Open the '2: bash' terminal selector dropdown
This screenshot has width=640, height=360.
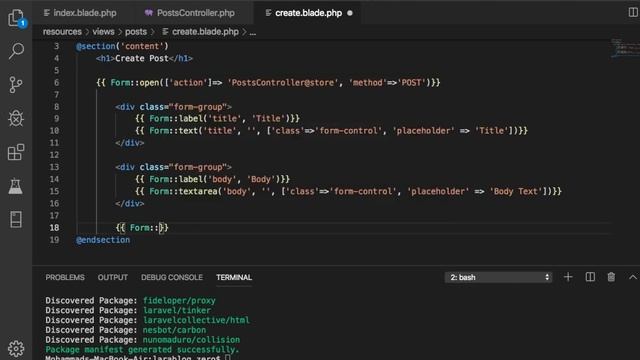click(x=498, y=278)
